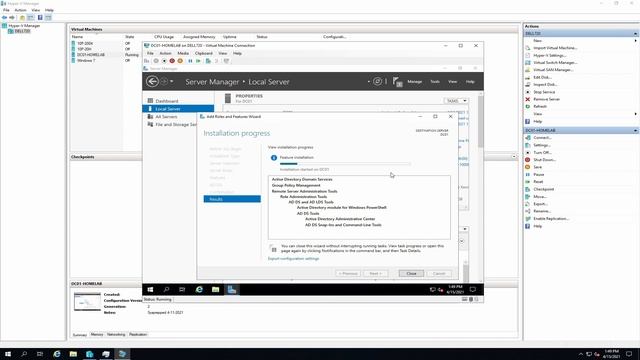Click orange Save button in VM toolbar

(x=180, y=61)
